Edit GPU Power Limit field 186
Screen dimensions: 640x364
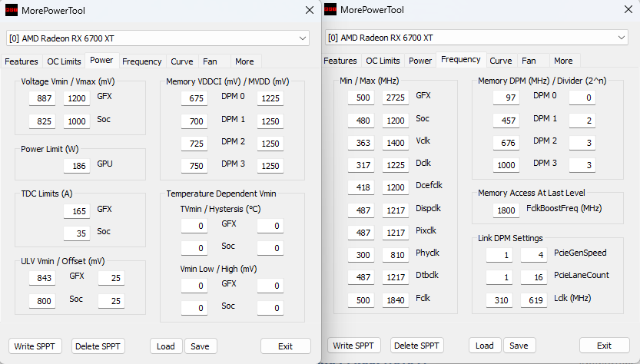76,166
